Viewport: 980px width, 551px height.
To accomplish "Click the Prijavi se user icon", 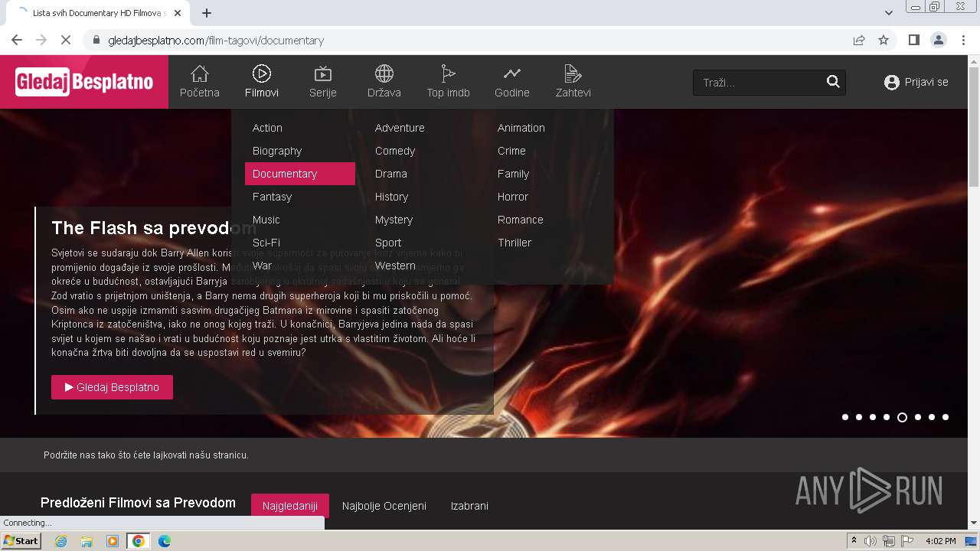I will 891,82.
